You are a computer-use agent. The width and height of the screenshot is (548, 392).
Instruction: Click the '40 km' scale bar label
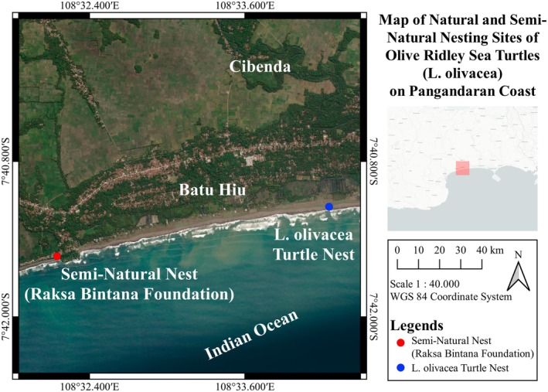tap(489, 250)
